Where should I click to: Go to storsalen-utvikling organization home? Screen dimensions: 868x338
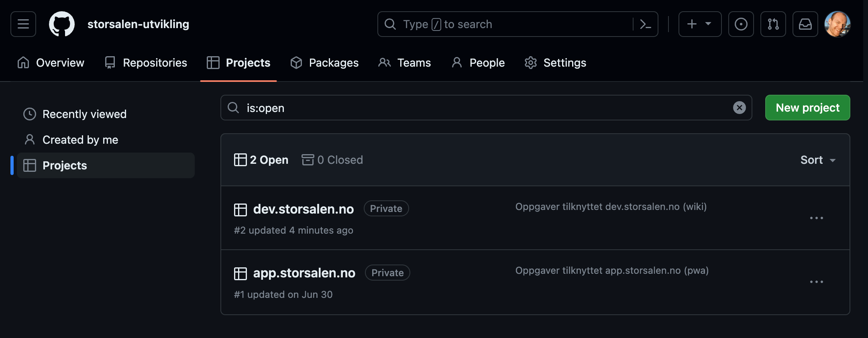pyautogui.click(x=138, y=24)
